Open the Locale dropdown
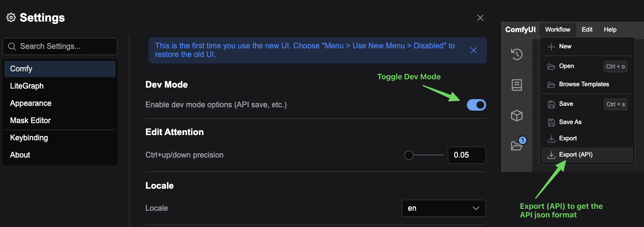 point(443,208)
